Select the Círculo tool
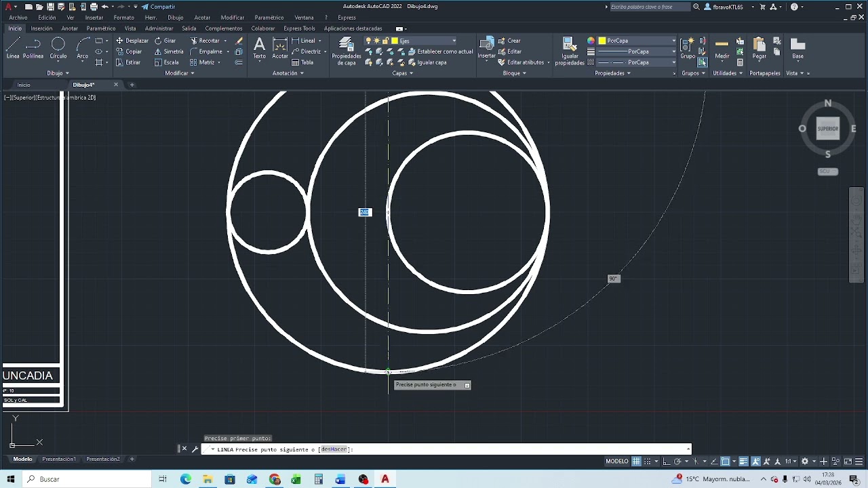The width and height of the screenshot is (868, 488). click(58, 47)
